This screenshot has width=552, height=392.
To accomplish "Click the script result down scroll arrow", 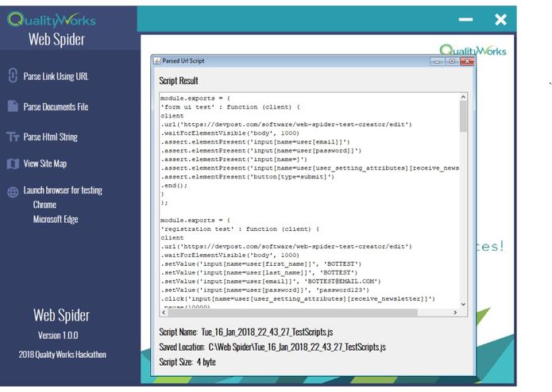I will tap(463, 305).
